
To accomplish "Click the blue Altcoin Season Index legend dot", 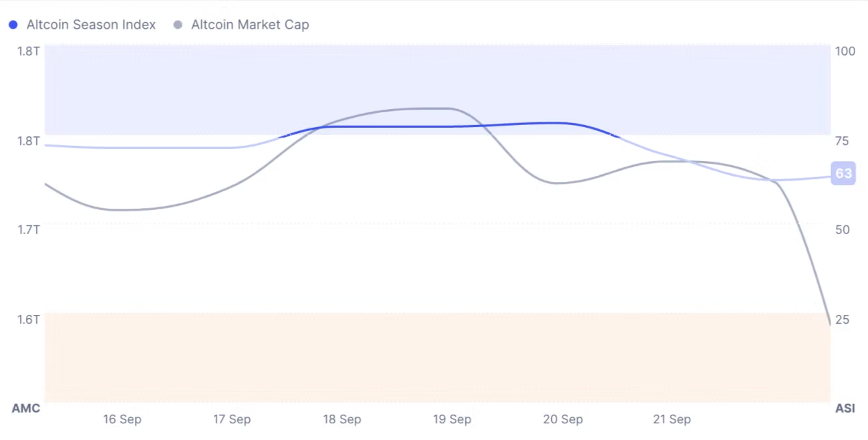I will 13,25.
